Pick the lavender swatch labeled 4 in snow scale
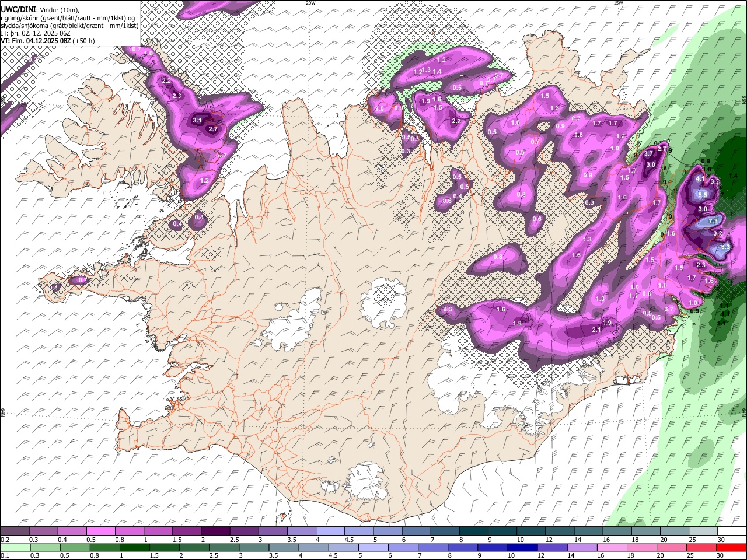The width and height of the screenshot is (747, 560). tap(331, 531)
